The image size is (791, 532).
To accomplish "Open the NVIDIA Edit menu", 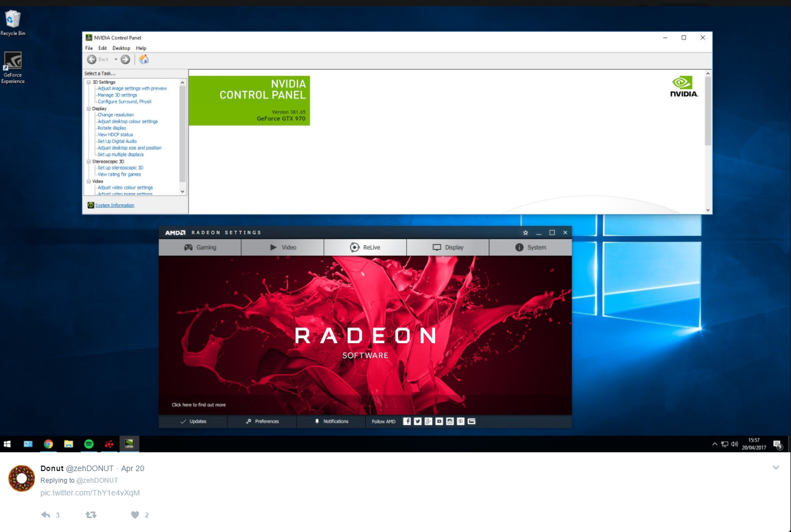I will (x=102, y=48).
